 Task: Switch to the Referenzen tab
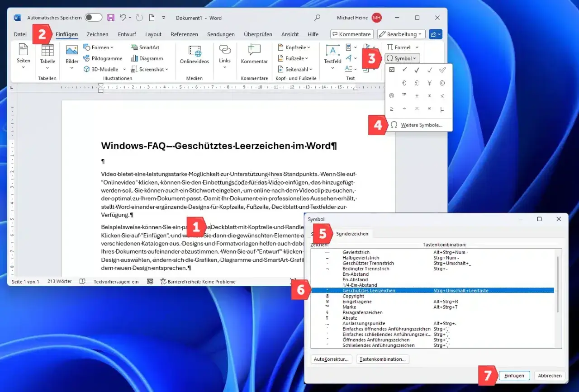coord(184,34)
